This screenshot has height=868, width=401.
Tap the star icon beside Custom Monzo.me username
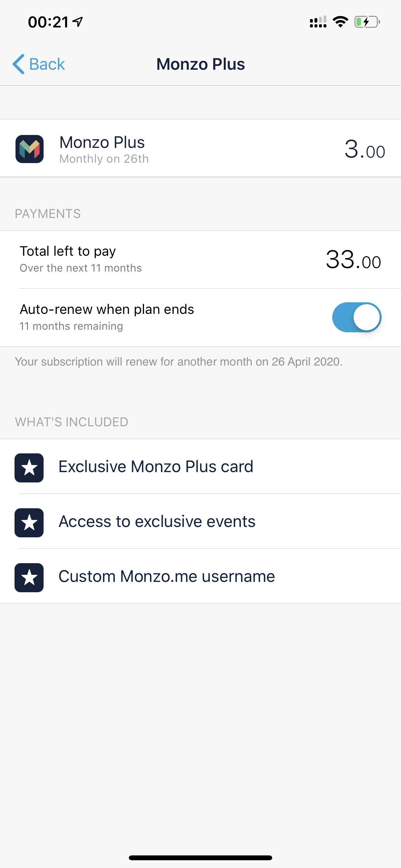pos(29,578)
